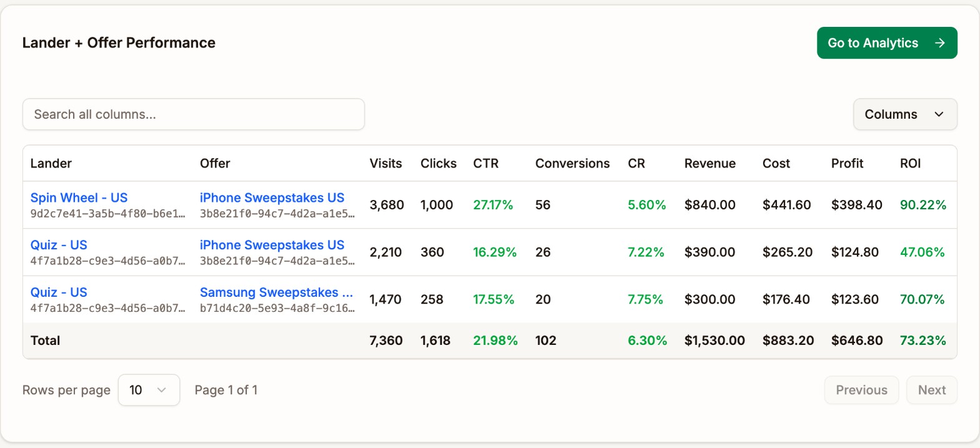Open Go to Analytics button
The image size is (980, 448).
tap(886, 43)
